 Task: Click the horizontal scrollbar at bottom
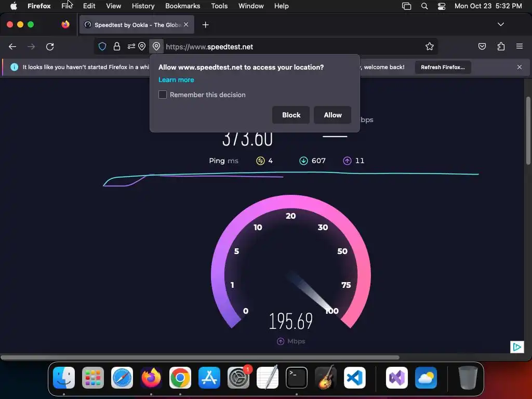[200, 357]
